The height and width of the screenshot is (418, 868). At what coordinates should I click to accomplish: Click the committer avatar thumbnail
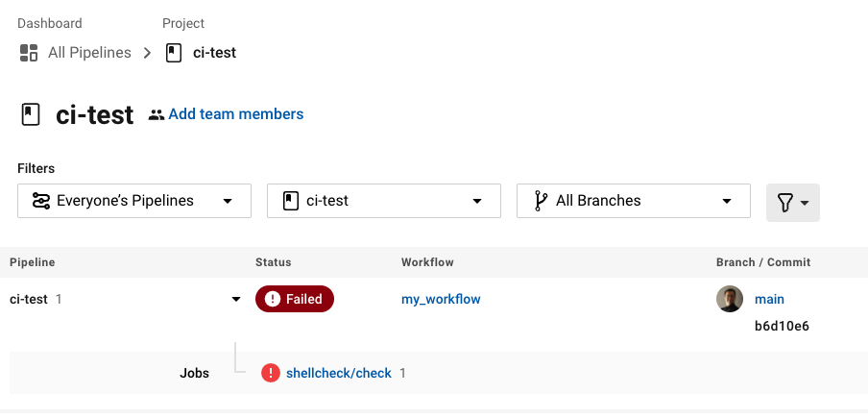(730, 299)
